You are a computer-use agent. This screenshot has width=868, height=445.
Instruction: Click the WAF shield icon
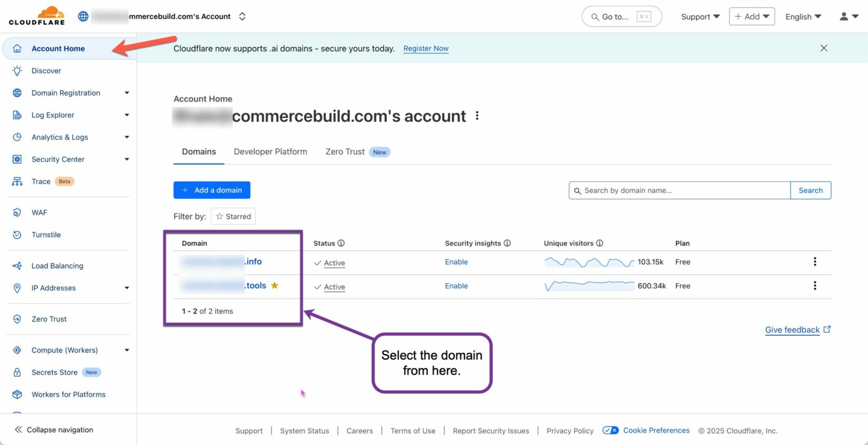18,212
